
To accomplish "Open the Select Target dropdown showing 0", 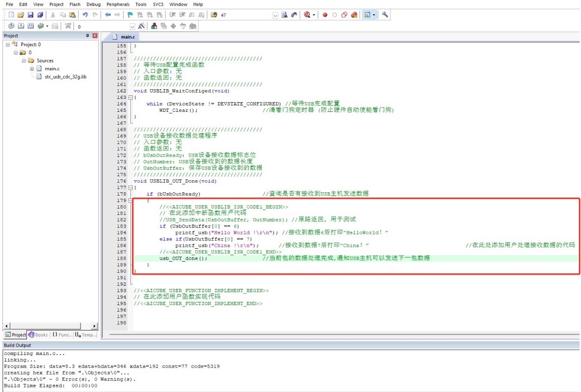I will point(132,27).
